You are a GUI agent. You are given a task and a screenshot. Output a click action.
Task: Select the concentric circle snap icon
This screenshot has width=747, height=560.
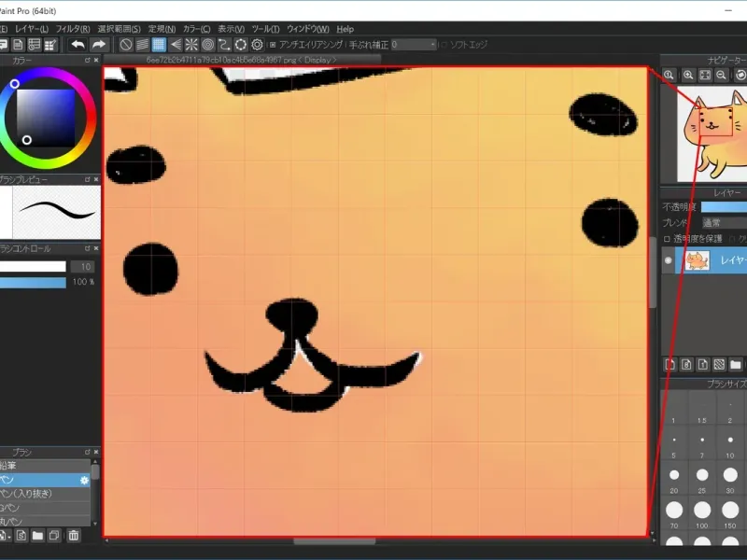click(x=207, y=44)
